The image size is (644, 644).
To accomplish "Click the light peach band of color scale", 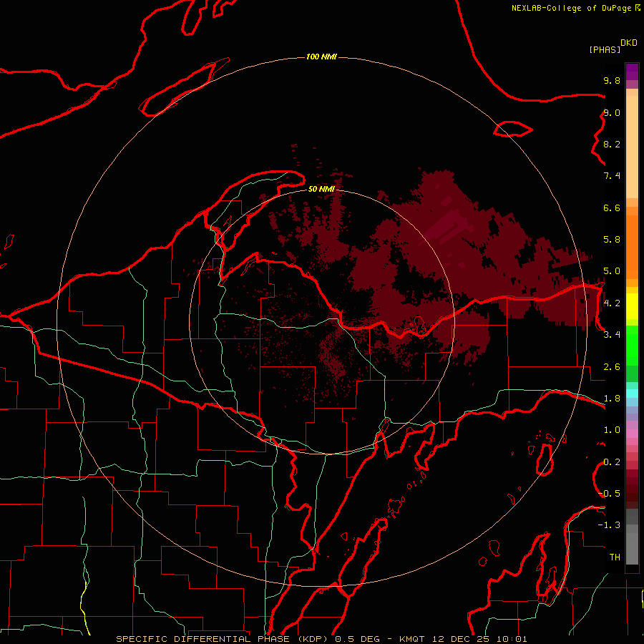I will (x=632, y=147).
